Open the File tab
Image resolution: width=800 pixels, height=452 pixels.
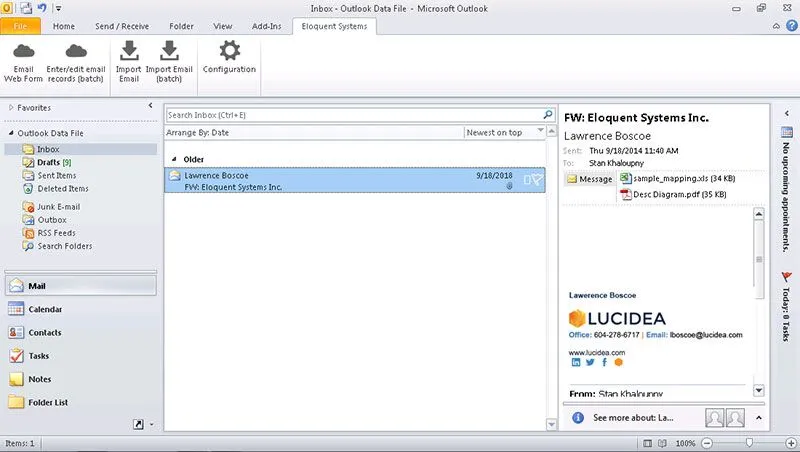click(20, 26)
